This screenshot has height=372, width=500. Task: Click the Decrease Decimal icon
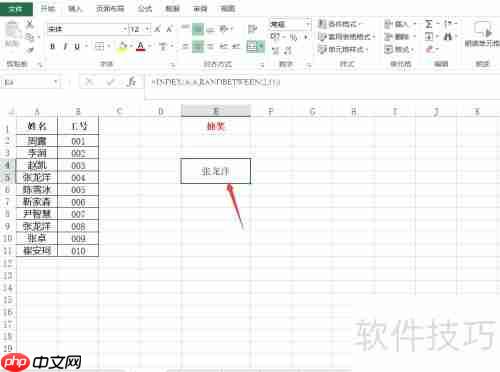click(x=287, y=50)
